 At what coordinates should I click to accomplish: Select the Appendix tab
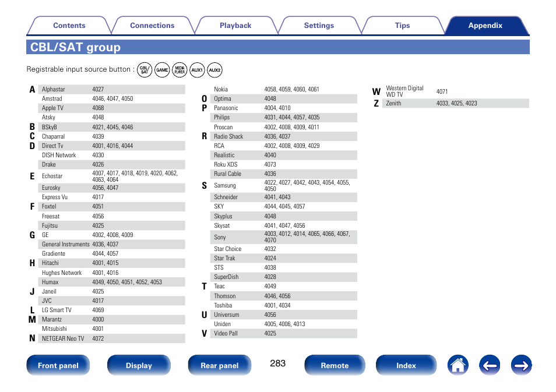click(485, 26)
